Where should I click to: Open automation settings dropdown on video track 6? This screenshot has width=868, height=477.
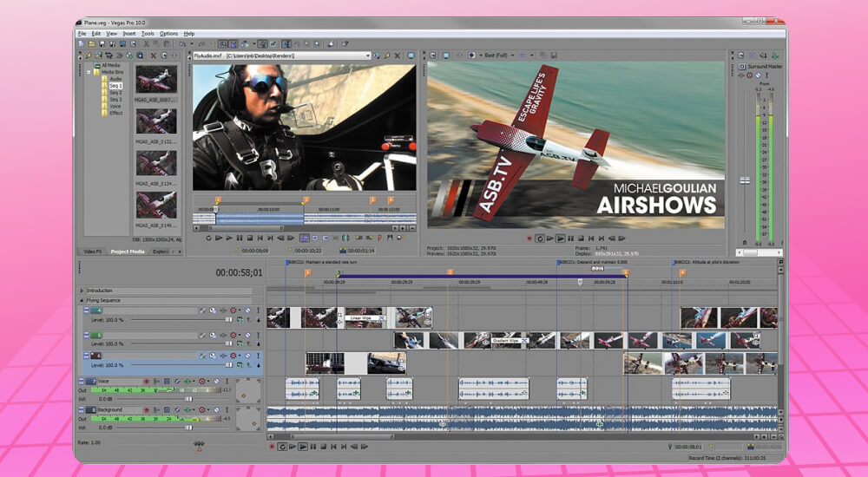[240, 356]
